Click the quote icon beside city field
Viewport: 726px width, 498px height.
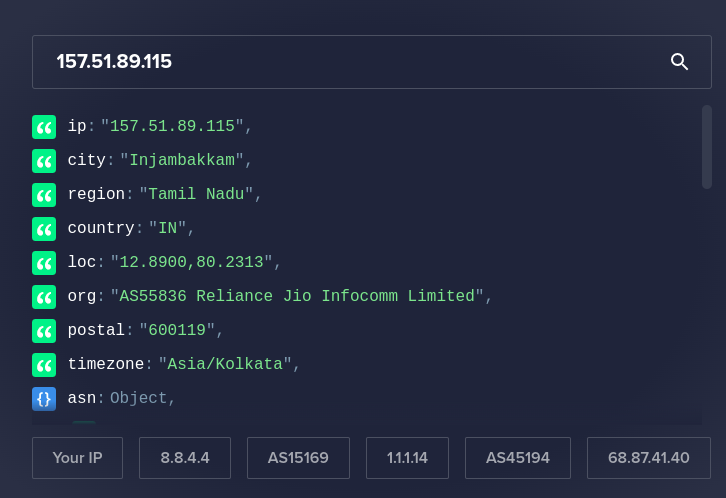point(44,161)
